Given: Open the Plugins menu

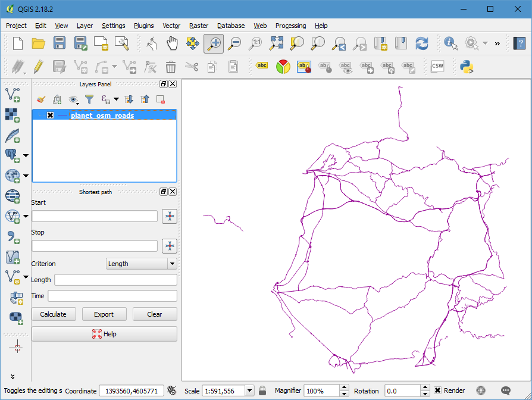Looking at the screenshot, I should point(143,26).
